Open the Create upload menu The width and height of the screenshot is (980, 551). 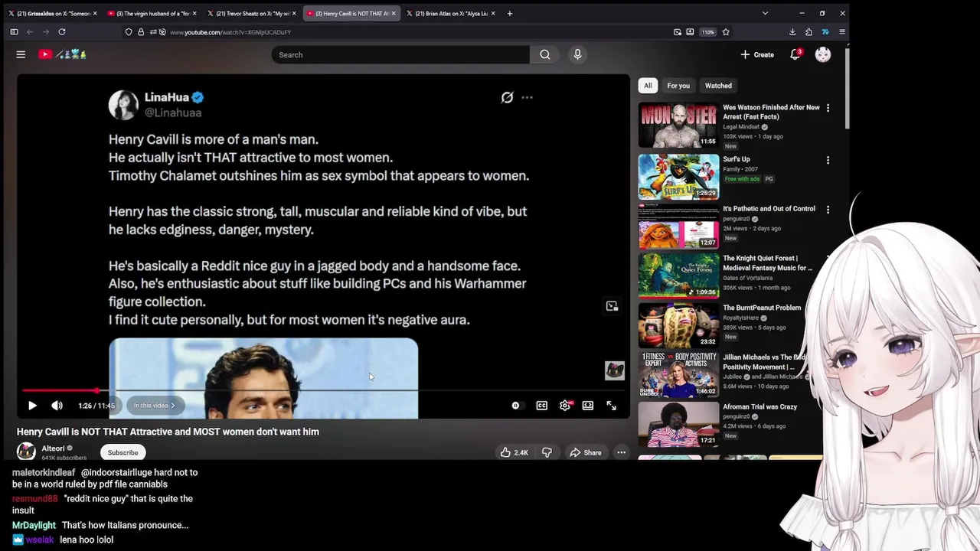(757, 54)
